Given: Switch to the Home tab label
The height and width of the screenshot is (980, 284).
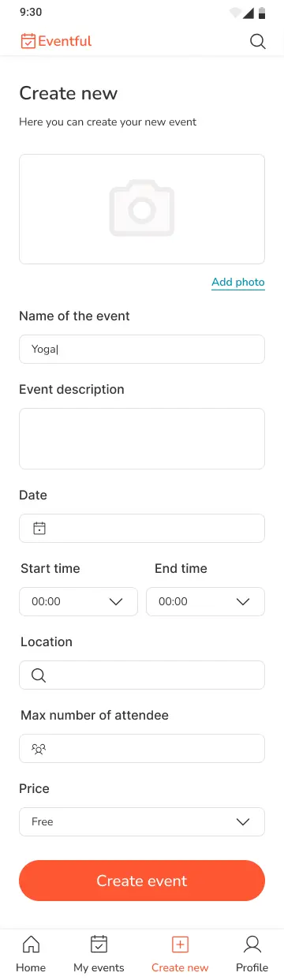Looking at the screenshot, I should (31, 967).
